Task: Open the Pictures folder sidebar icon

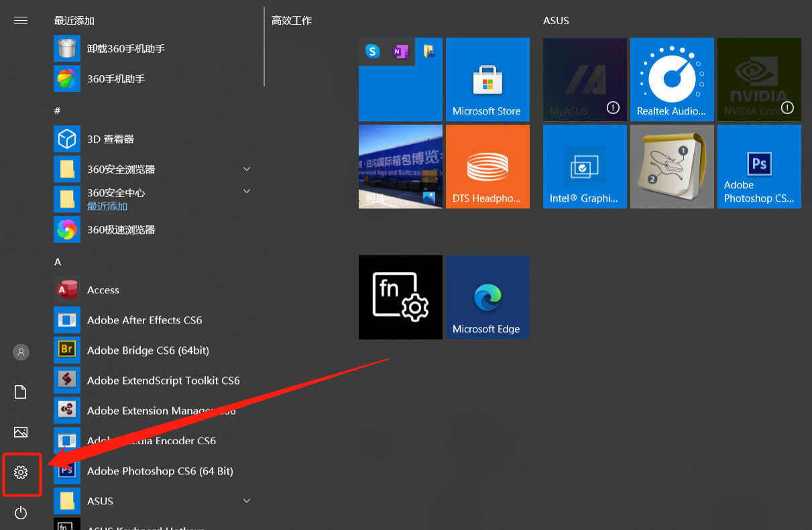Action: coord(21,432)
